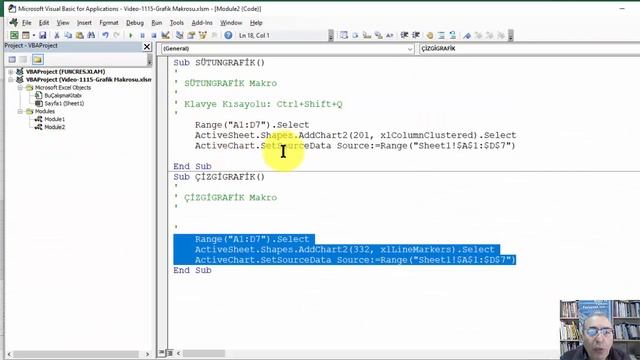Click the Reset stop icon
This screenshot has height=360, width=640.
pos(153,36)
